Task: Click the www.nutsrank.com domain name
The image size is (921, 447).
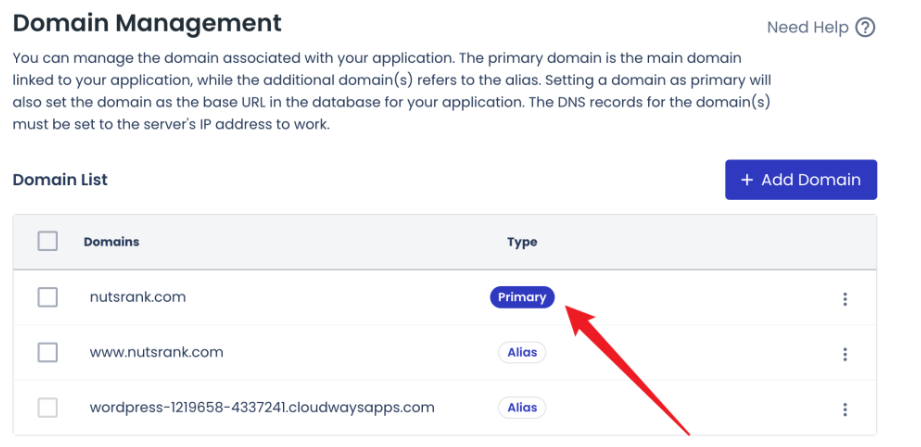Action: pos(156,352)
